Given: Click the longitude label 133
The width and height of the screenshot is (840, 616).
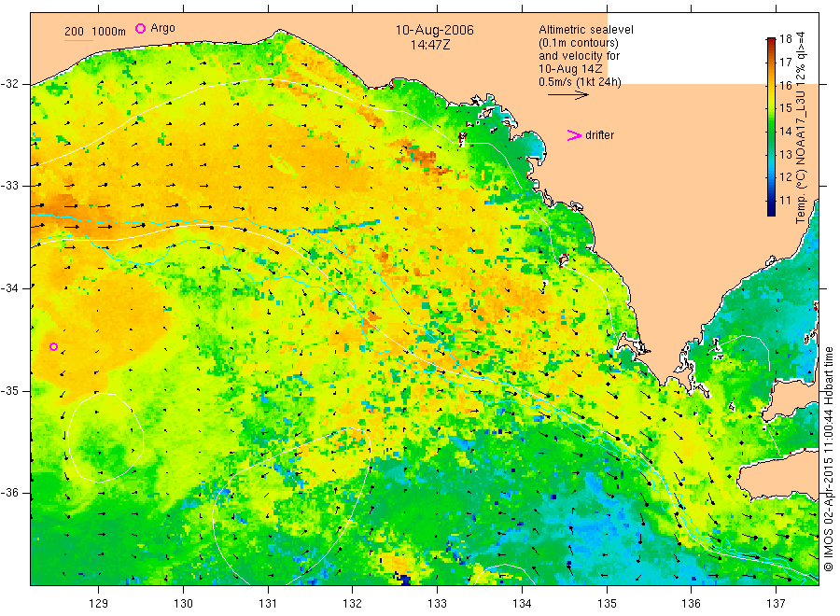Looking at the screenshot, I should tap(437, 603).
